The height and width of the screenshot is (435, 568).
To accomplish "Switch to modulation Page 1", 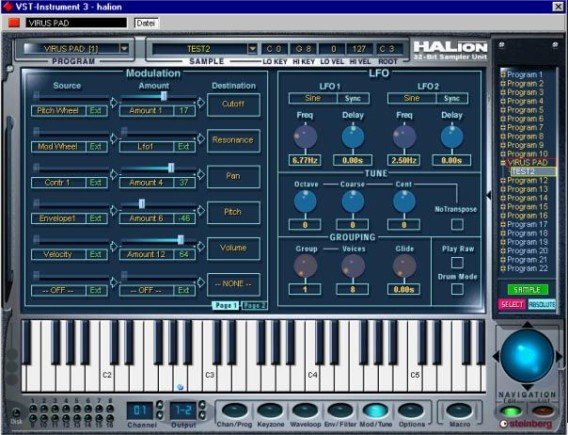I will pyautogui.click(x=226, y=306).
